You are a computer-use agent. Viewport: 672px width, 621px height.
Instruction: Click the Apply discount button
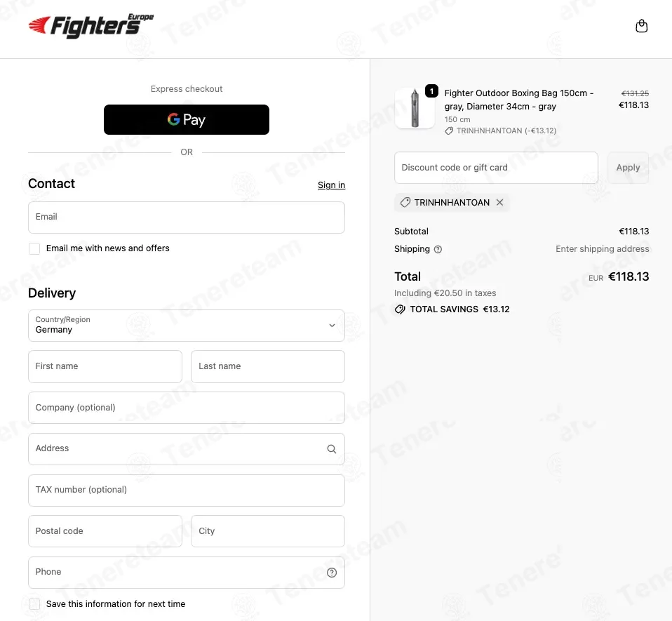tap(628, 168)
